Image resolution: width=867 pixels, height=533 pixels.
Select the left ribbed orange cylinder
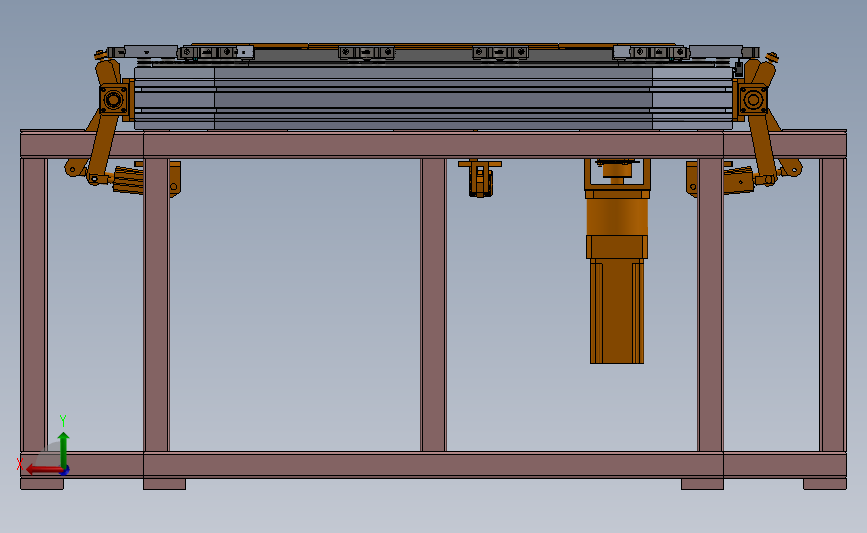pos(128,180)
